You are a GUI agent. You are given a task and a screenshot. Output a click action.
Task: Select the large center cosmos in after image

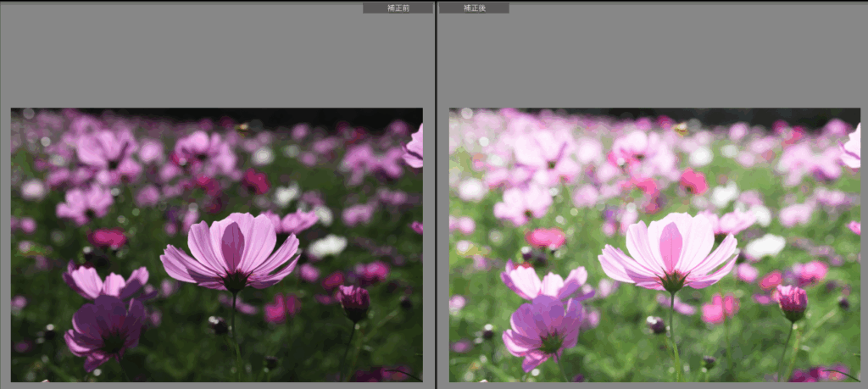coord(670,250)
